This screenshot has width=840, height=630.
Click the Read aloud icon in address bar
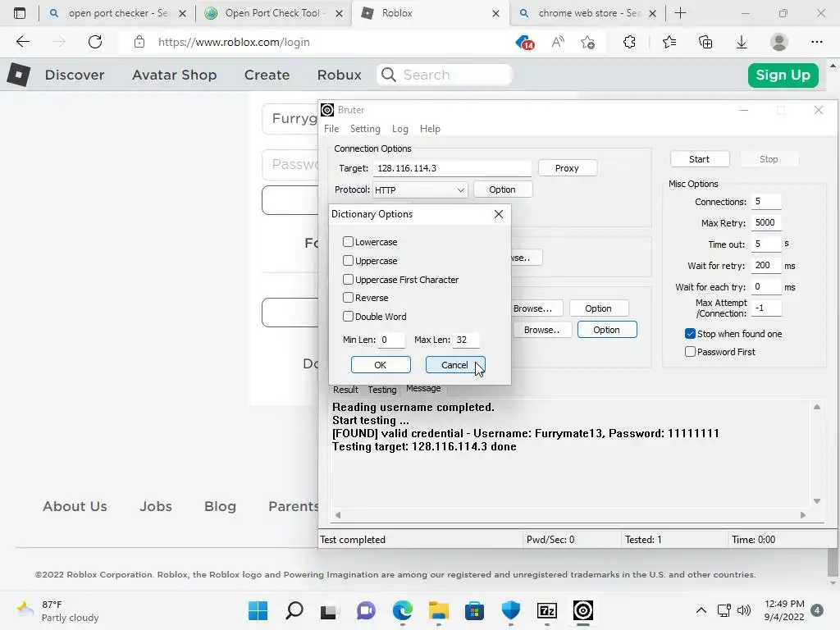click(558, 42)
